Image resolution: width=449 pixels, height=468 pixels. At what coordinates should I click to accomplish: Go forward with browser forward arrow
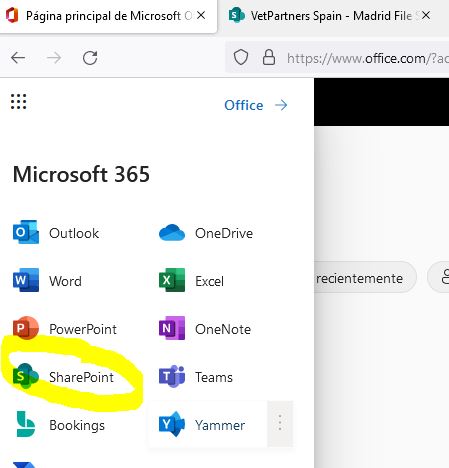[x=54, y=58]
